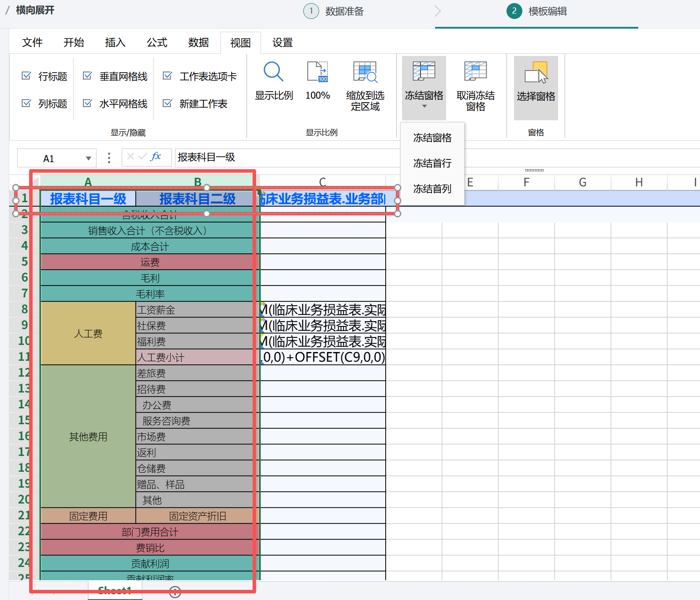Click Zoom to Selection (缩放到选定区域) icon
The width and height of the screenshot is (700, 600).
point(365,87)
